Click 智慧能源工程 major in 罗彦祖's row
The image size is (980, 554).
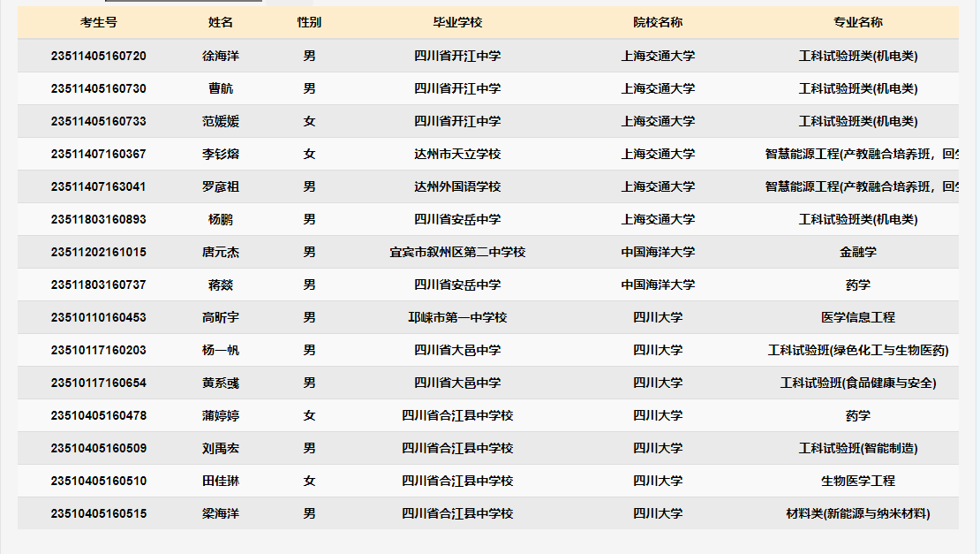[x=862, y=186]
